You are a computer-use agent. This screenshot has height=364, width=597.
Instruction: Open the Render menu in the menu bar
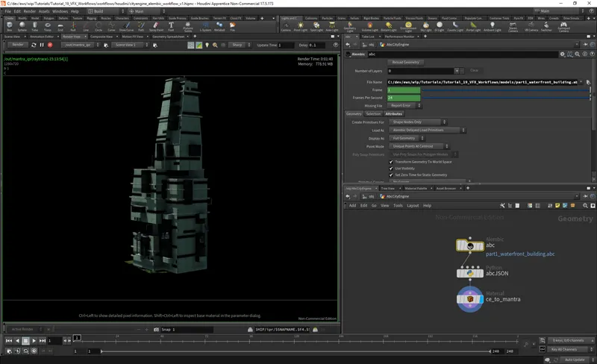coord(30,11)
